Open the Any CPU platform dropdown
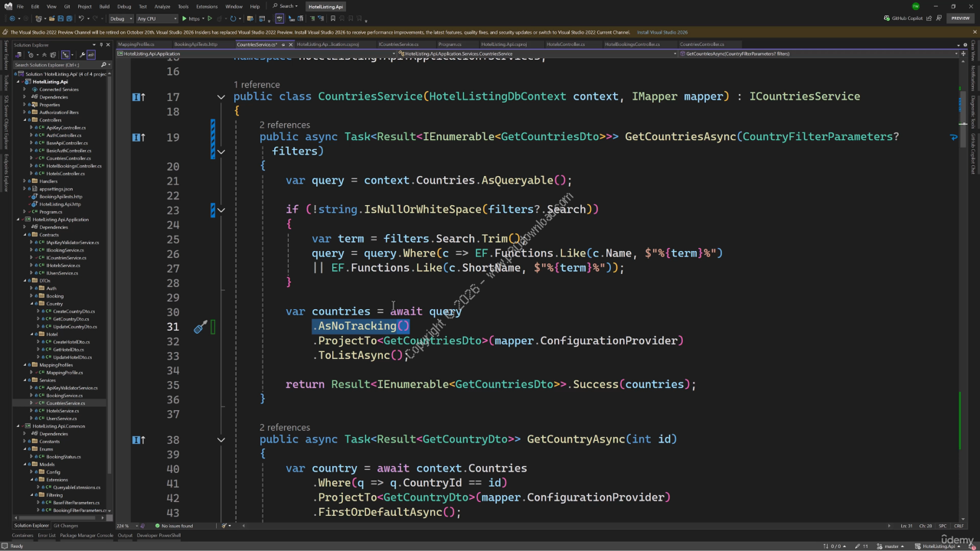This screenshot has width=980, height=551. pyautogui.click(x=155, y=18)
